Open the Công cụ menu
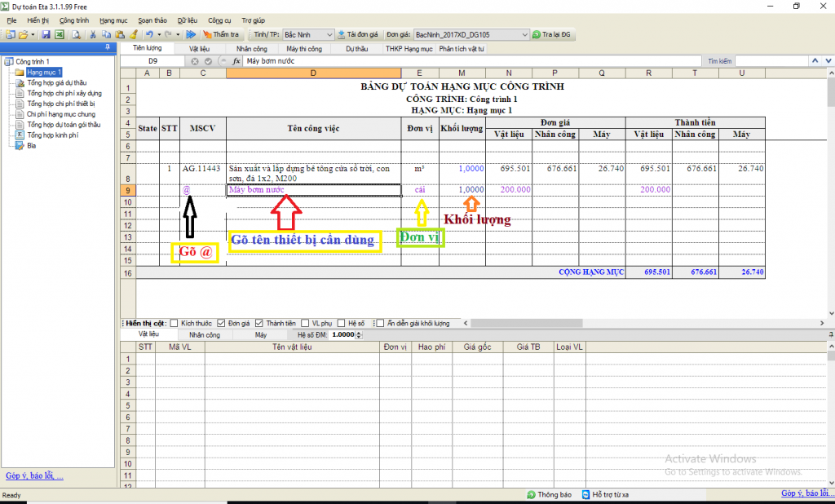The width and height of the screenshot is (835, 504). (219, 20)
